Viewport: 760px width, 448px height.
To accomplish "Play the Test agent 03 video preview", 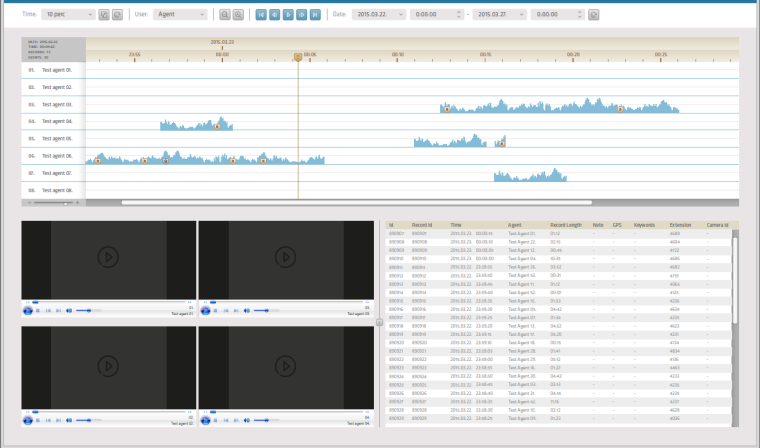I will [x=285, y=257].
